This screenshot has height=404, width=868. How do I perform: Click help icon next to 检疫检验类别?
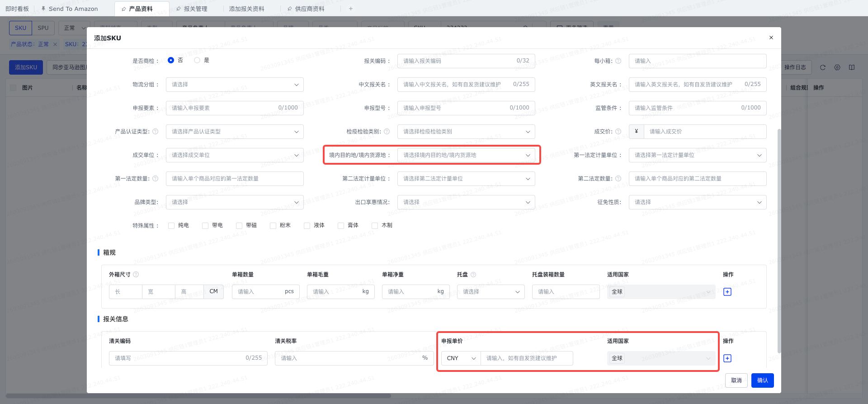coord(387,132)
